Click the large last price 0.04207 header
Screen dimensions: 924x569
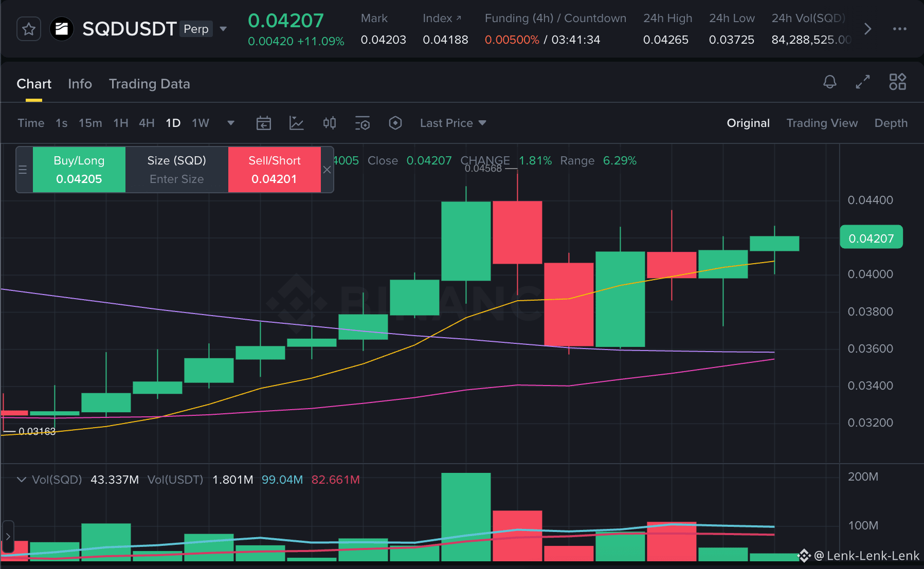pyautogui.click(x=286, y=21)
